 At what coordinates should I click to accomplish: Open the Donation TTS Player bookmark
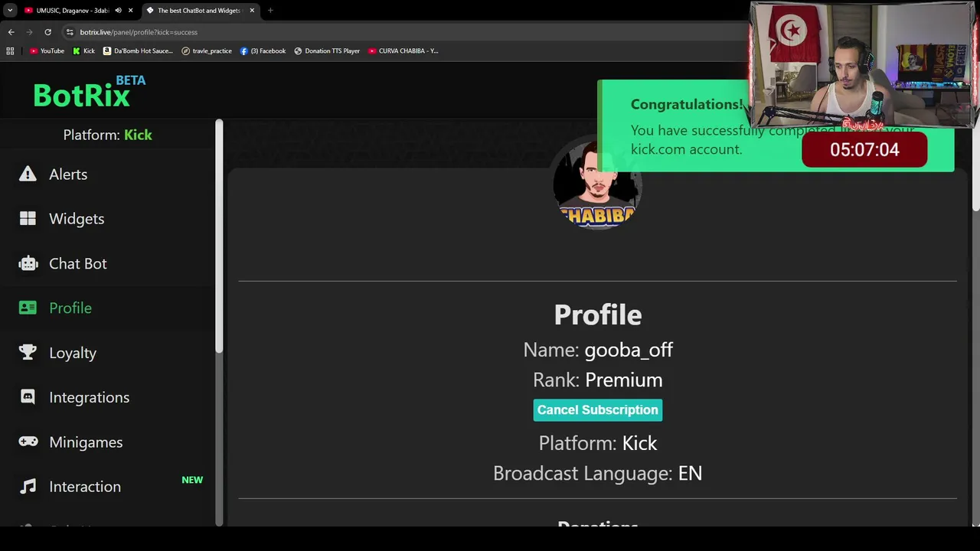(x=327, y=51)
